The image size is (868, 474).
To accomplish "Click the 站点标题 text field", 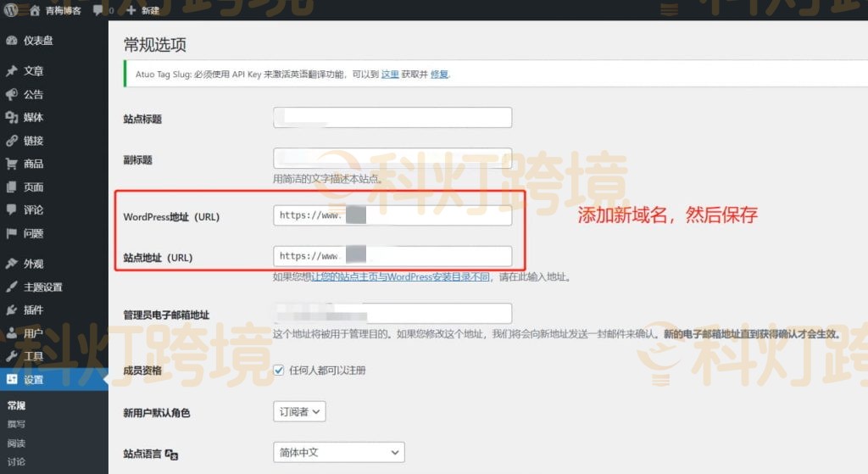I will coord(392,118).
